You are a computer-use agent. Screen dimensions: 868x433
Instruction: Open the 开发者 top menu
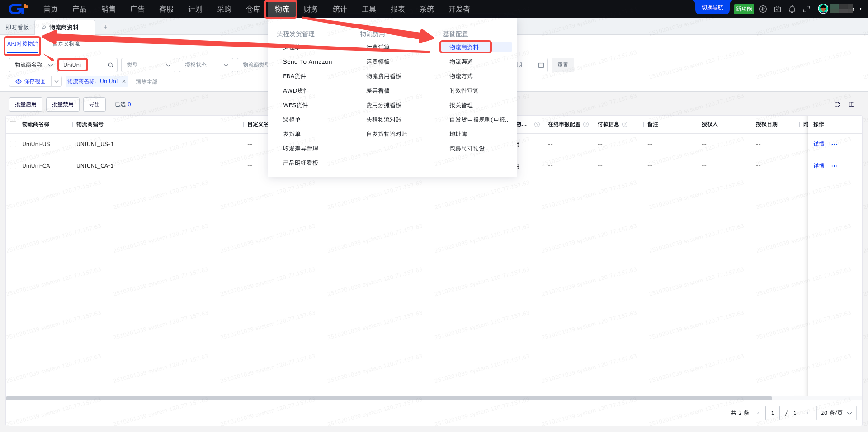pos(459,9)
